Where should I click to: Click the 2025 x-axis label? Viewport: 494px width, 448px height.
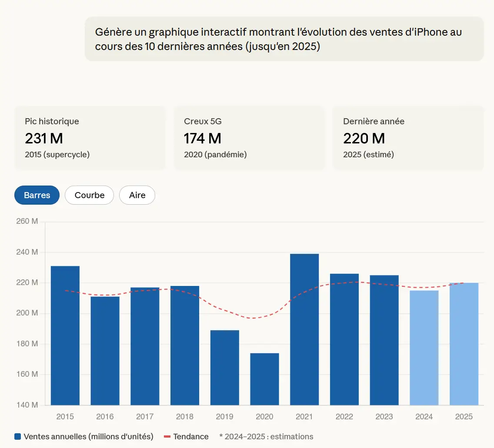pos(464,417)
